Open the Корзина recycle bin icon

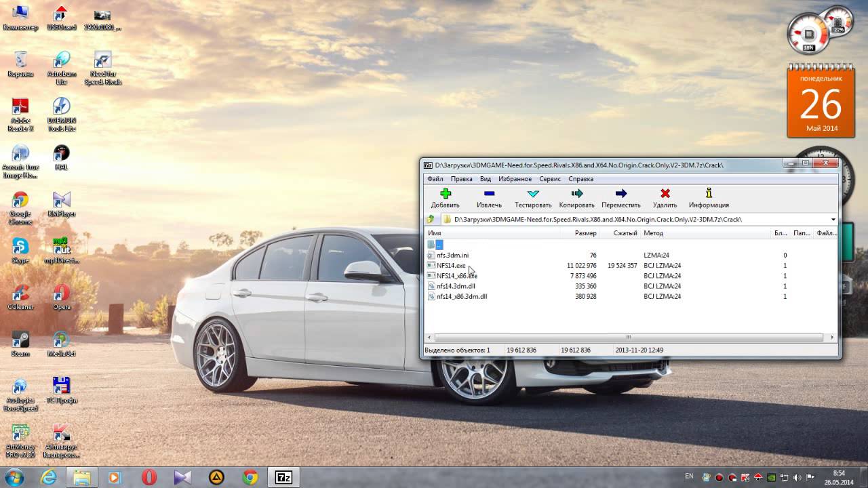click(x=21, y=64)
